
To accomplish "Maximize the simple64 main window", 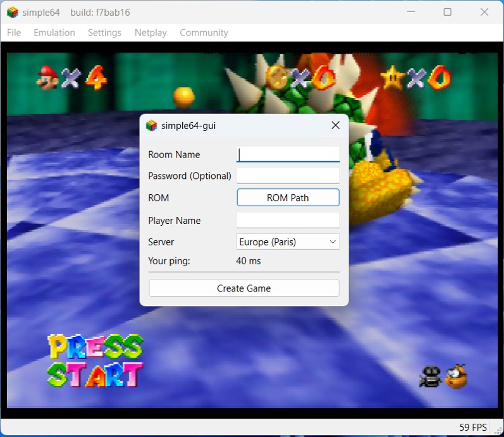I will [448, 12].
